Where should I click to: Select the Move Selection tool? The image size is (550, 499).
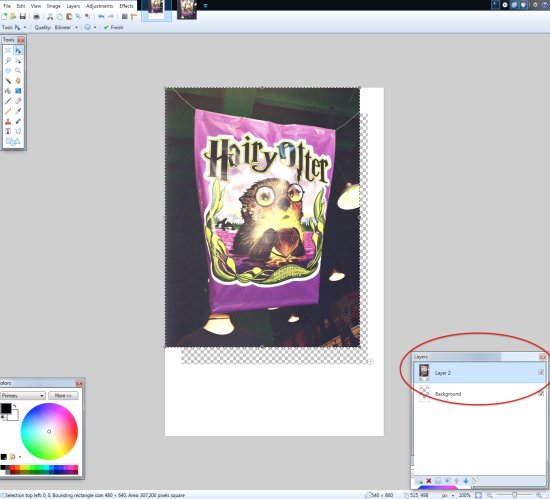tap(18, 61)
